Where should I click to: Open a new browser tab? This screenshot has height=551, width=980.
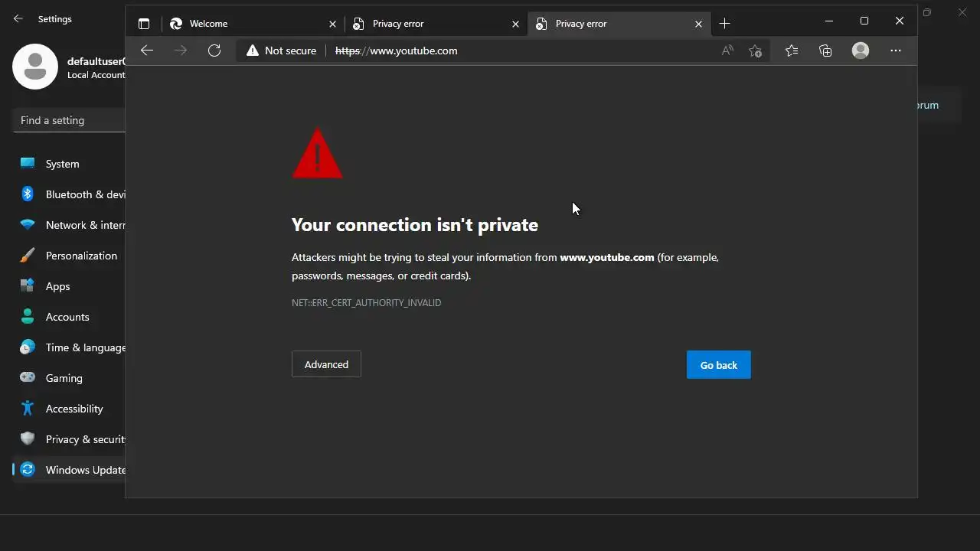click(725, 24)
